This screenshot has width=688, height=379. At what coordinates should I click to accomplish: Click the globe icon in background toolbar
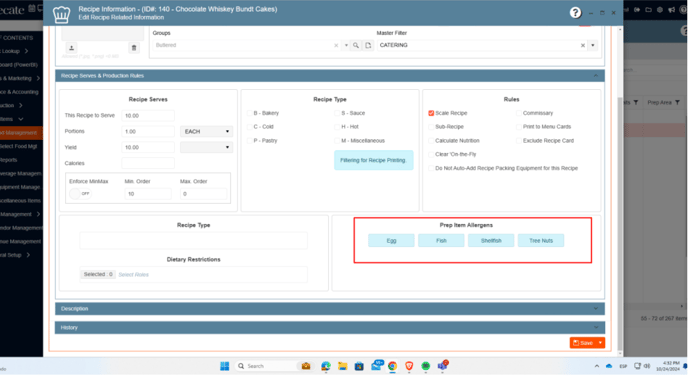pyautogui.click(x=659, y=10)
